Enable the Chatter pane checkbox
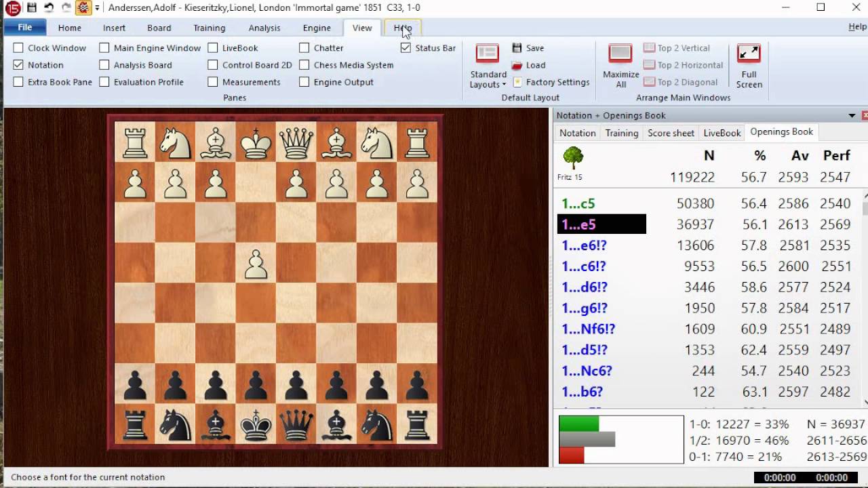Screen dimensions: 868x488 point(304,48)
